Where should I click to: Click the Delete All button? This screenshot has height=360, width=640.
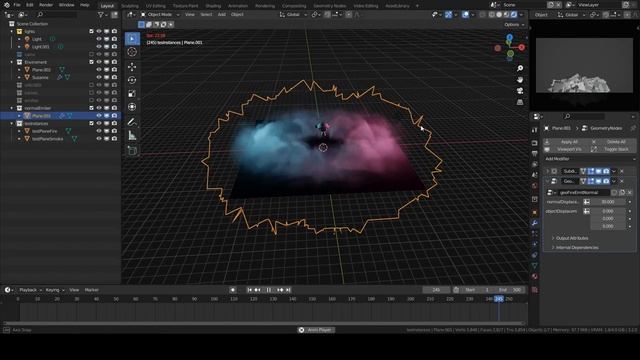pos(613,142)
